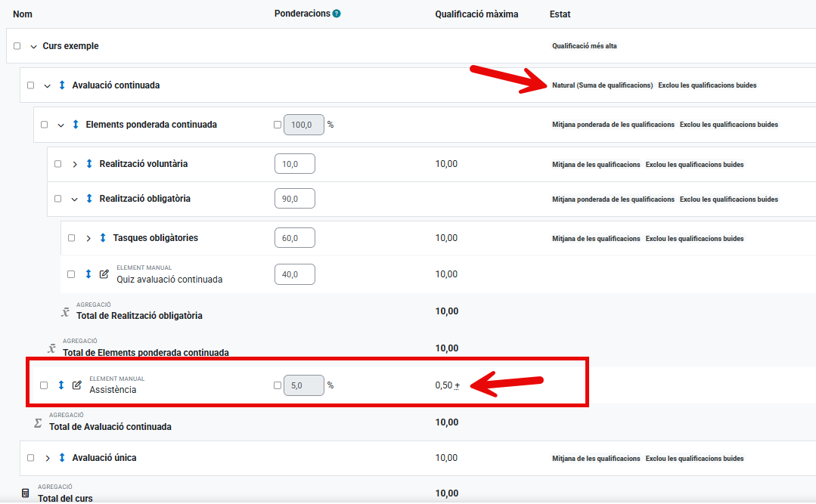Image resolution: width=816 pixels, height=504 pixels.
Task: Select the Curs exemple row checkbox
Action: coord(17,46)
